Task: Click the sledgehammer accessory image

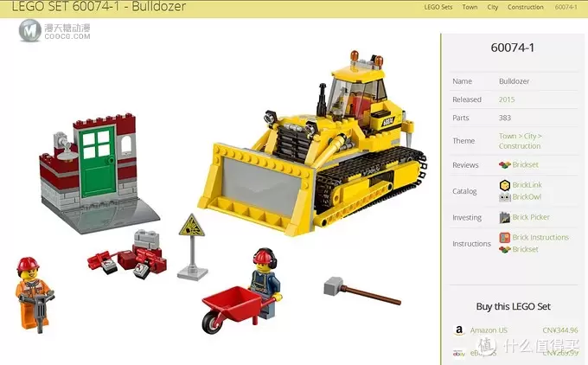Action: pyautogui.click(x=361, y=291)
